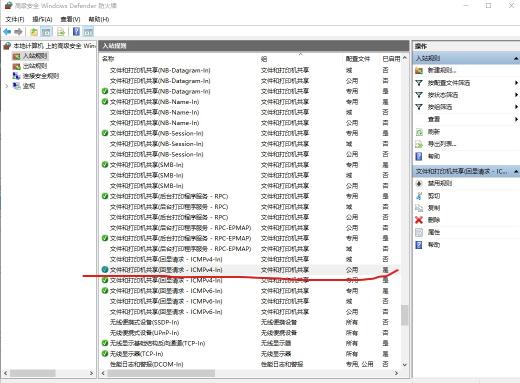Click the 出站规则 icon in the tree
Image resolution: width=520 pixels, height=383 pixels.
point(16,66)
